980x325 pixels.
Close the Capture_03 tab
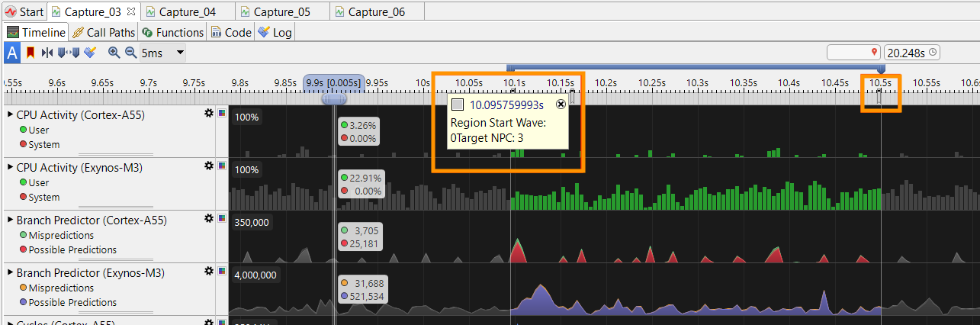point(131,11)
